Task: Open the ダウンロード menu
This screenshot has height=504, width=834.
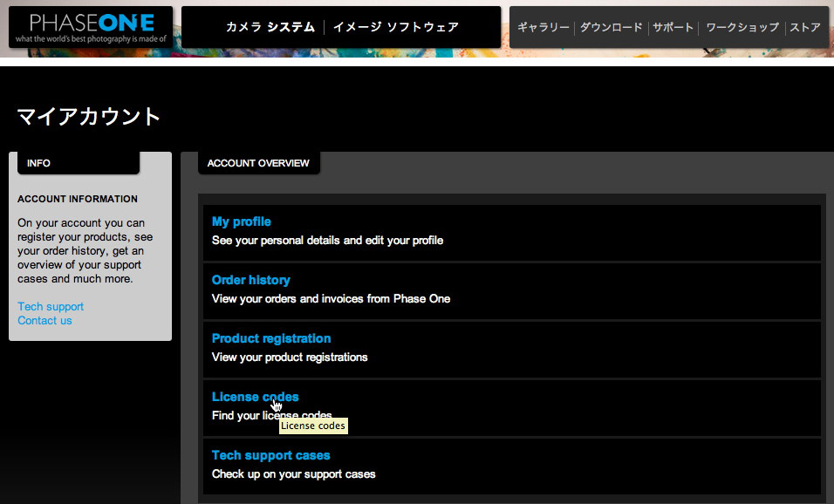Action: pyautogui.click(x=611, y=27)
